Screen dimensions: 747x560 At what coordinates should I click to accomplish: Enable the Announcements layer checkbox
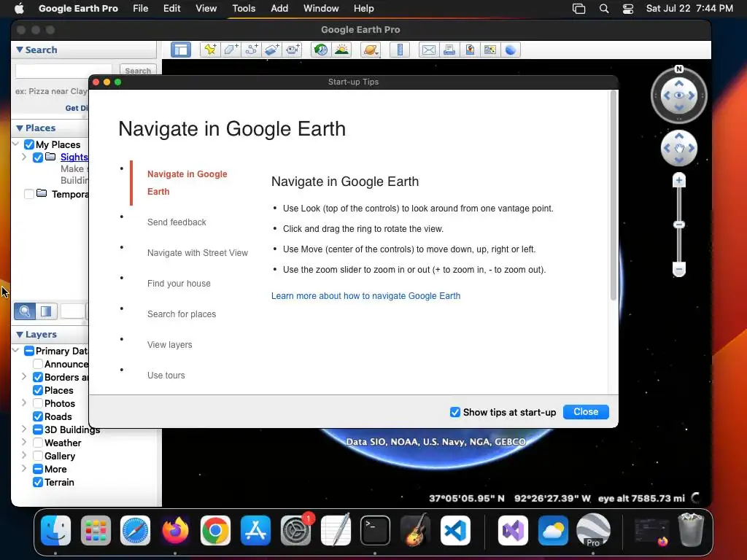38,365
